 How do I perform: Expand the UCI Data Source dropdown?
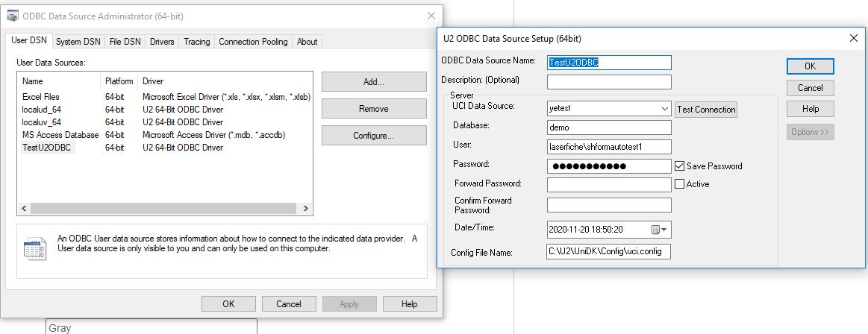click(x=665, y=109)
